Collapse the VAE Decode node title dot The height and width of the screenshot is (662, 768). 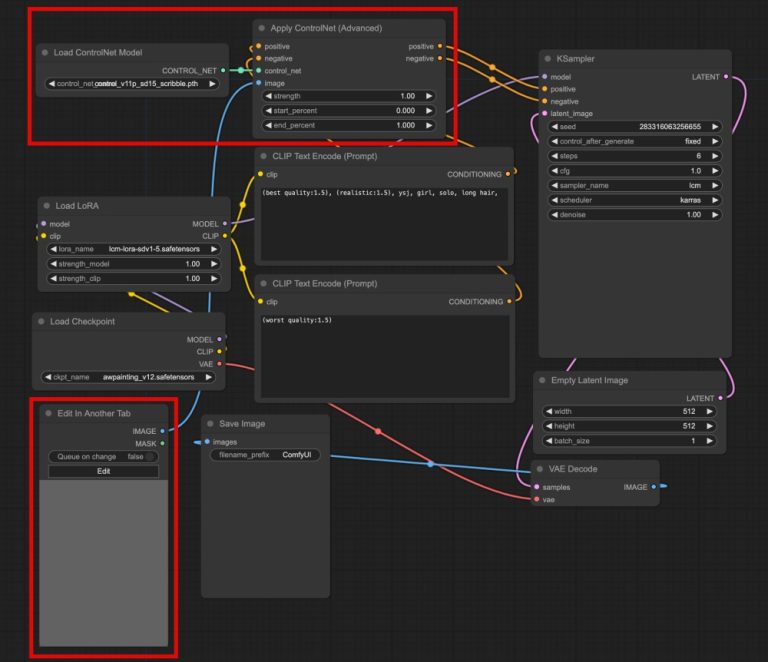coord(540,469)
